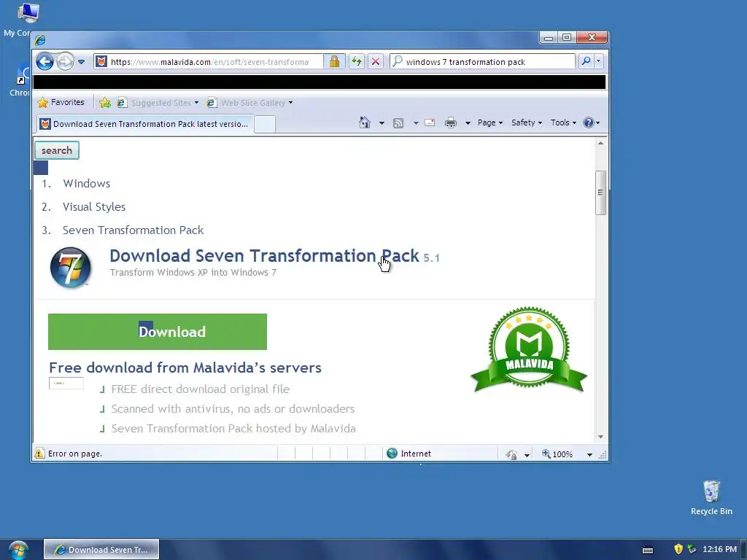Click the Print icon
The width and height of the screenshot is (747, 560).
[x=451, y=122]
